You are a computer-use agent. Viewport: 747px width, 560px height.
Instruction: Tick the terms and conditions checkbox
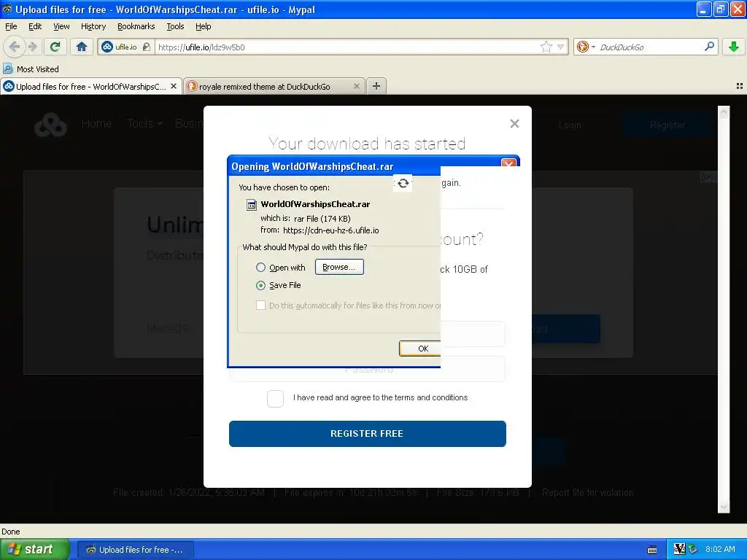pyautogui.click(x=275, y=399)
